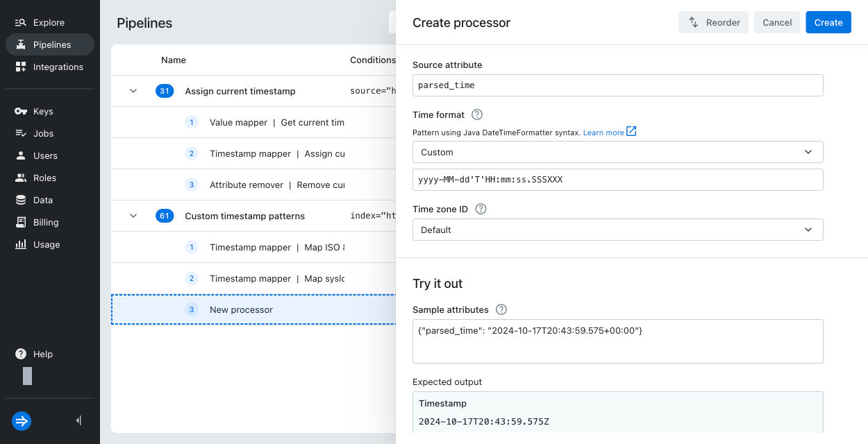
Task: Click the Create button
Action: pyautogui.click(x=828, y=22)
